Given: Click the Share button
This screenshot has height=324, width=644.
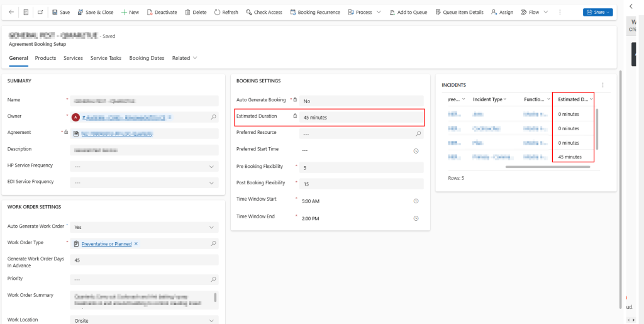Looking at the screenshot, I should pyautogui.click(x=597, y=12).
